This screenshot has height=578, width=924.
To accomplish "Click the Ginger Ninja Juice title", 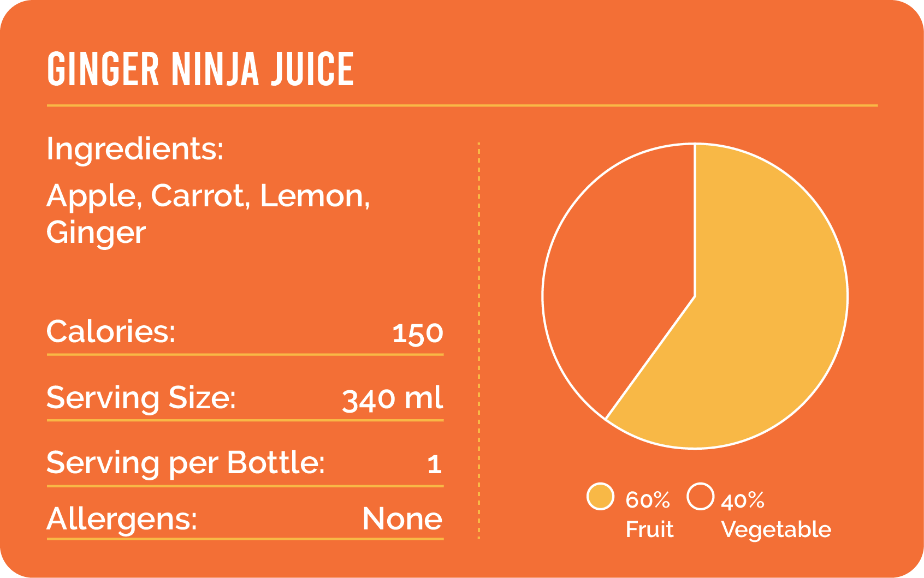I will 200,69.
